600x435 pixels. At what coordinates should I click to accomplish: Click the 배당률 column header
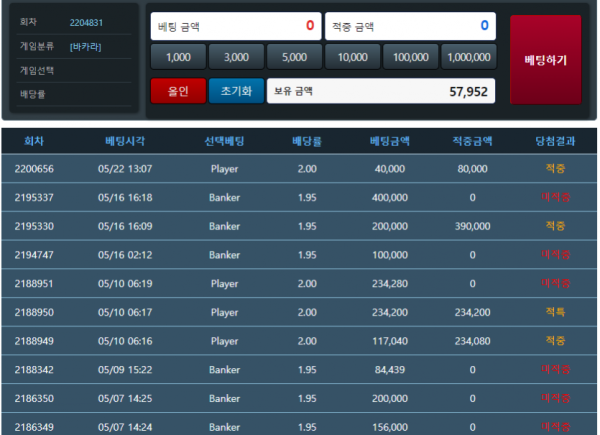click(307, 141)
